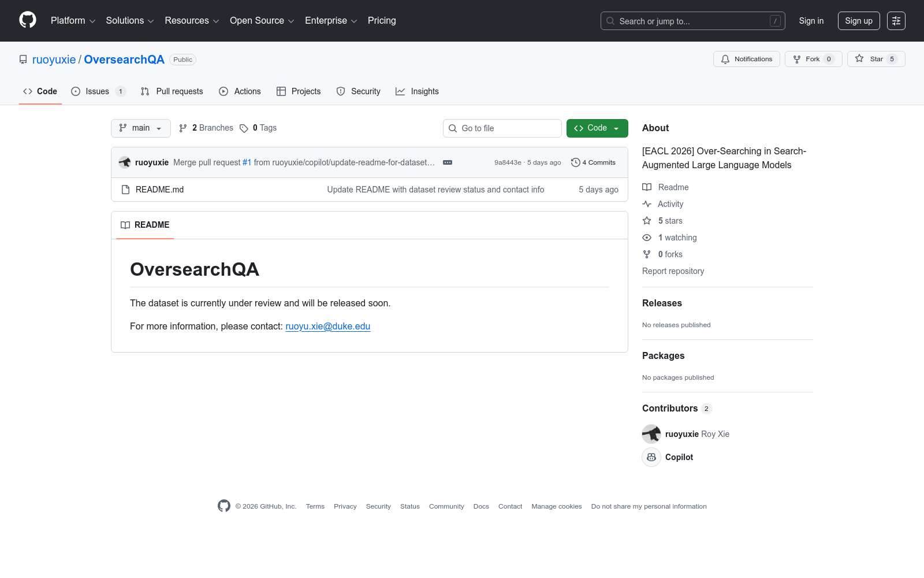924x578 pixels.
Task: Open the 5 stars link
Action: (662, 221)
